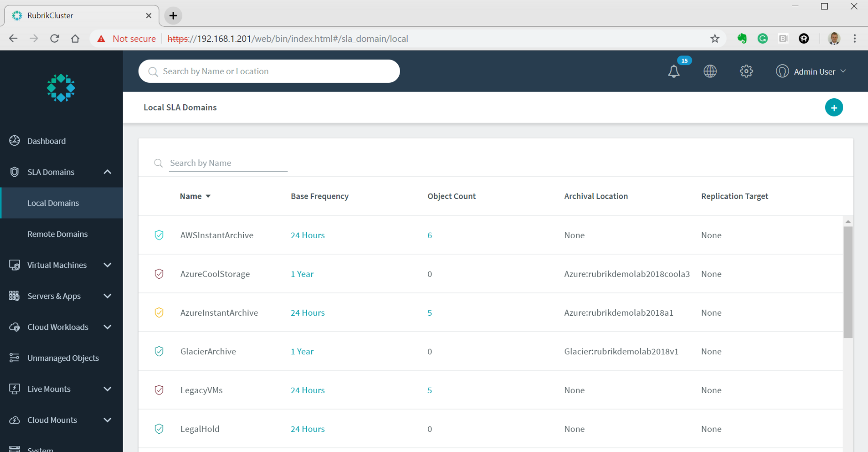
Task: Click the object count for LegacyVMs
Action: coord(429,390)
